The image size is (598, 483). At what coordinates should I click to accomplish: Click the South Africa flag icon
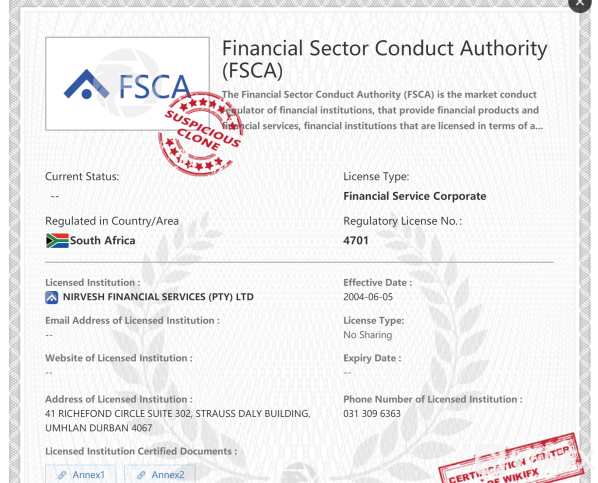pos(57,241)
